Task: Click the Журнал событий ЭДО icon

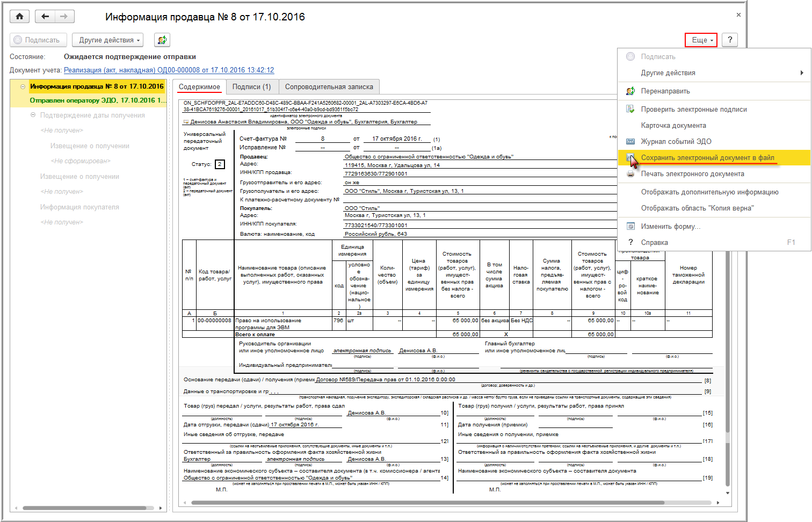Action: (630, 142)
